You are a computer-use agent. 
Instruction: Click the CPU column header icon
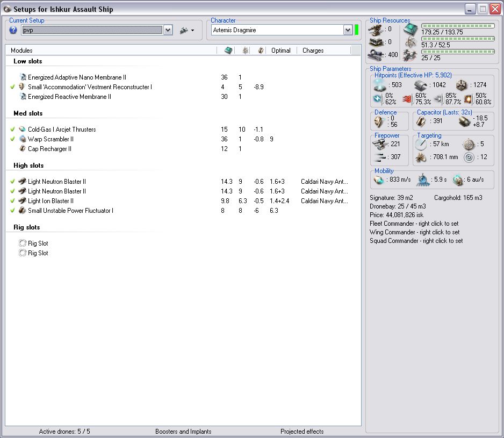pyautogui.click(x=228, y=51)
